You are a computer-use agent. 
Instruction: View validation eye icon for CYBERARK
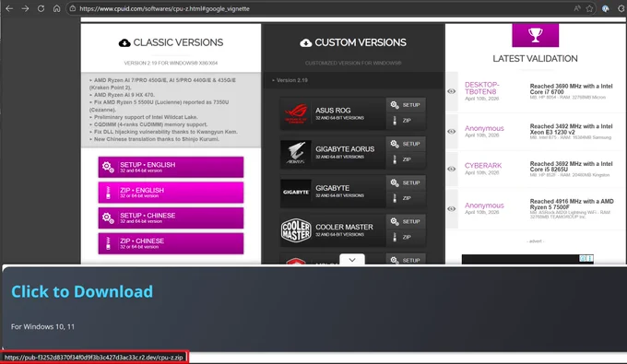tap(452, 169)
